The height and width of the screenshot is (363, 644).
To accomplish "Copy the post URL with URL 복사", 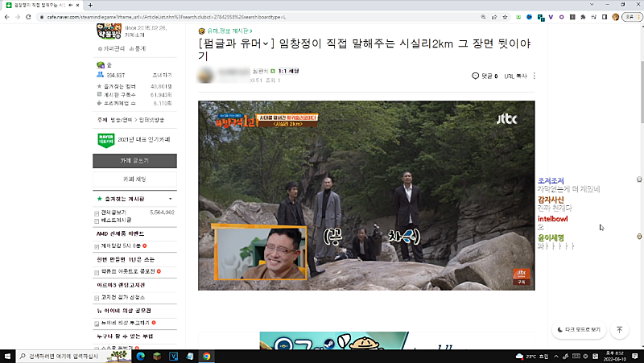I will click(x=515, y=76).
